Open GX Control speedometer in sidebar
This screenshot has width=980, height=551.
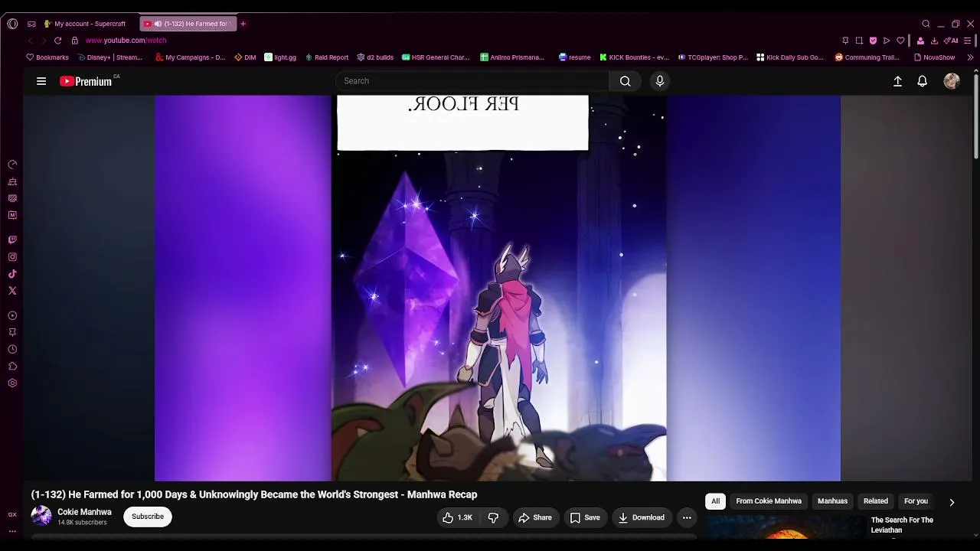point(12,165)
